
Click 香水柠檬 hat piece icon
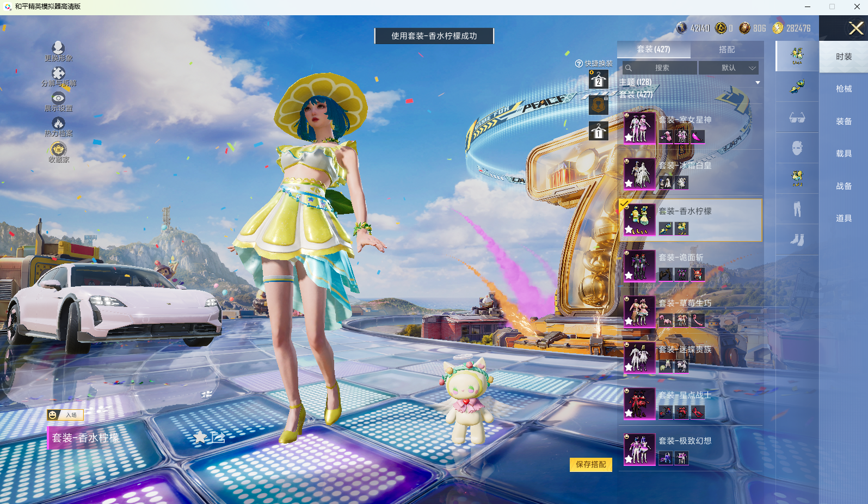[x=666, y=229]
